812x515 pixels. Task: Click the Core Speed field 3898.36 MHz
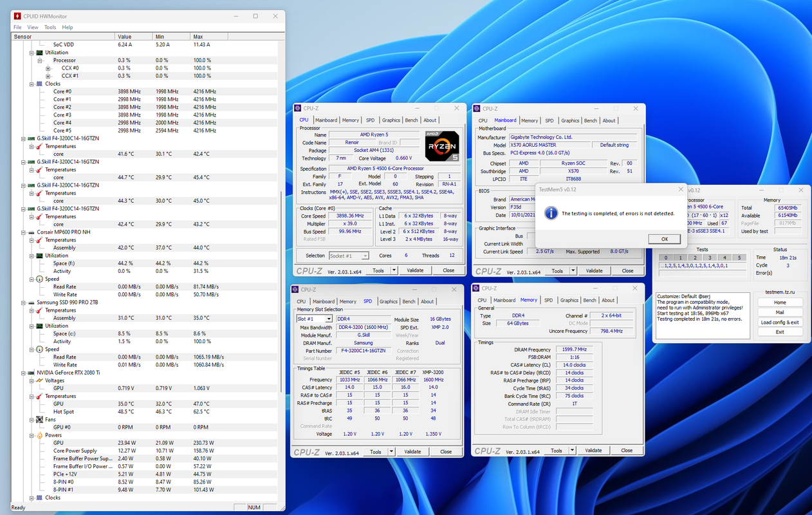tap(350, 216)
